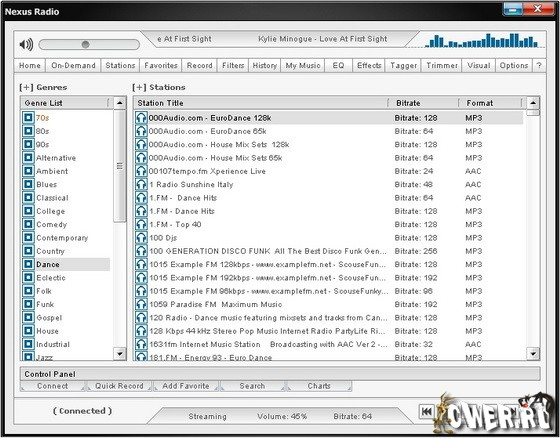Click the square icon next to Blues genre
560x438 pixels.
tap(28, 184)
